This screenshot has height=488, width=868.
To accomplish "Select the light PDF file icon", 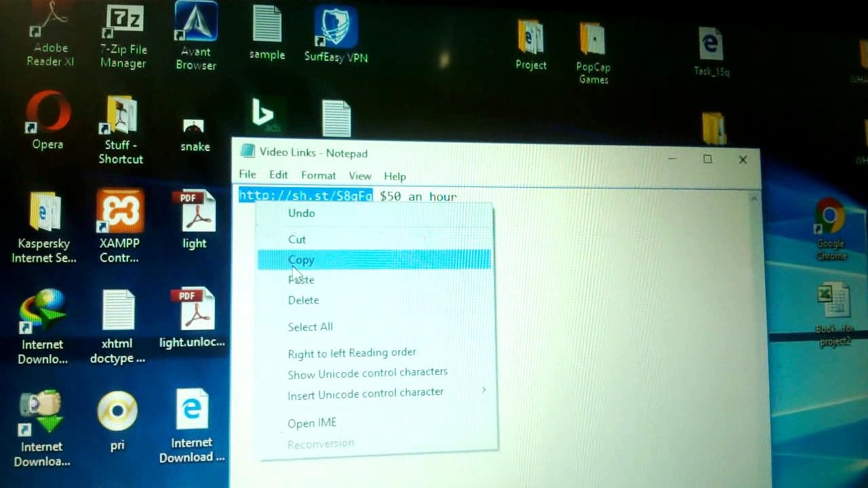I will coord(195,220).
